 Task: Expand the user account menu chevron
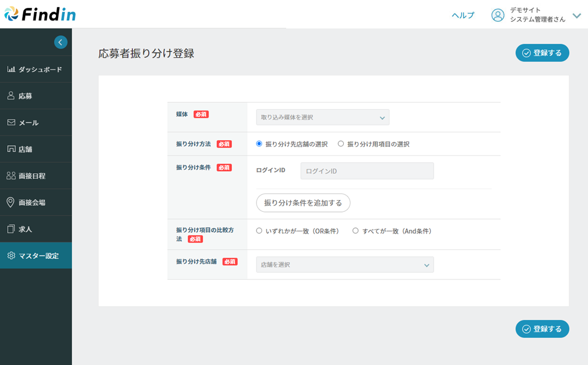coord(577,16)
